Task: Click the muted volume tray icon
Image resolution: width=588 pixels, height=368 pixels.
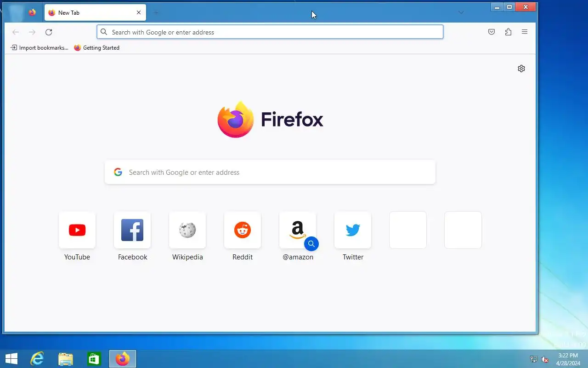Action: 545,359
